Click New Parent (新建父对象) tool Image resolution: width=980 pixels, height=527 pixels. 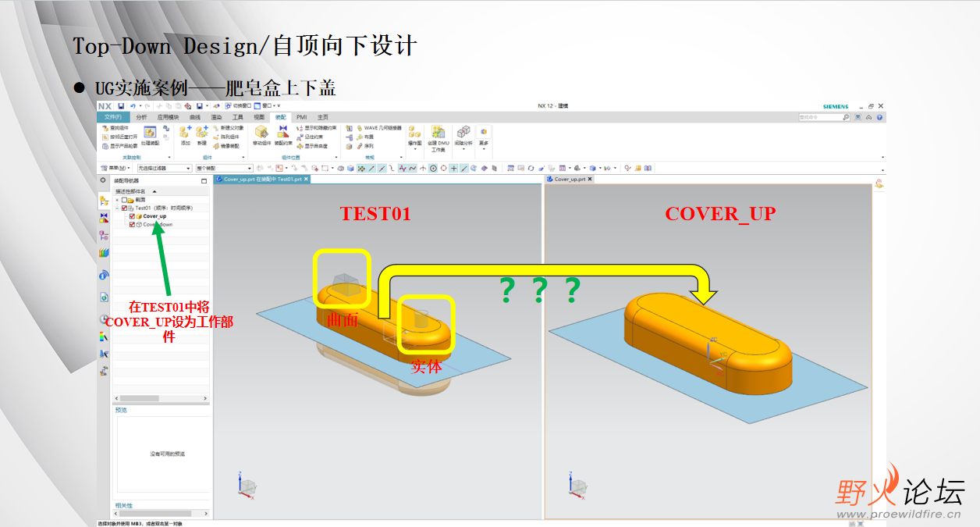tap(228, 127)
